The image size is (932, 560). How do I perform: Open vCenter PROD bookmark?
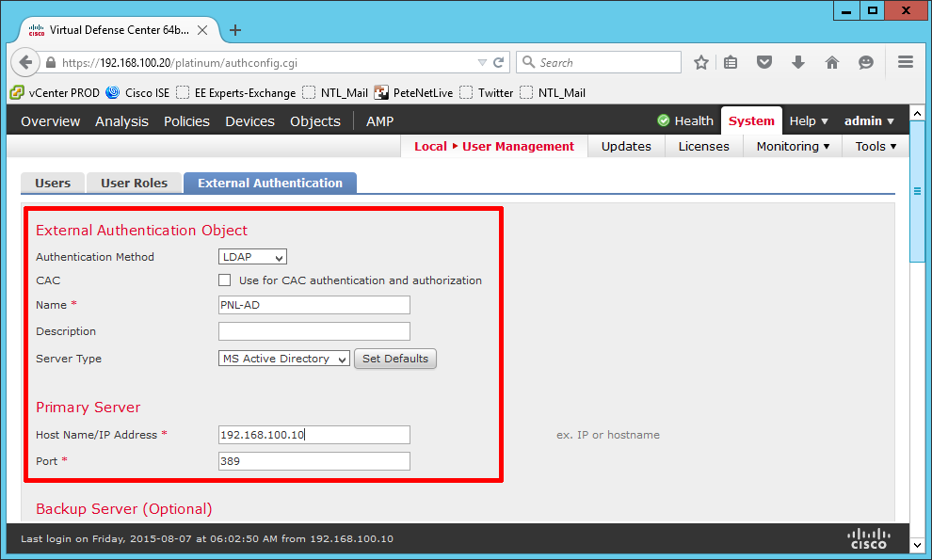coord(55,93)
